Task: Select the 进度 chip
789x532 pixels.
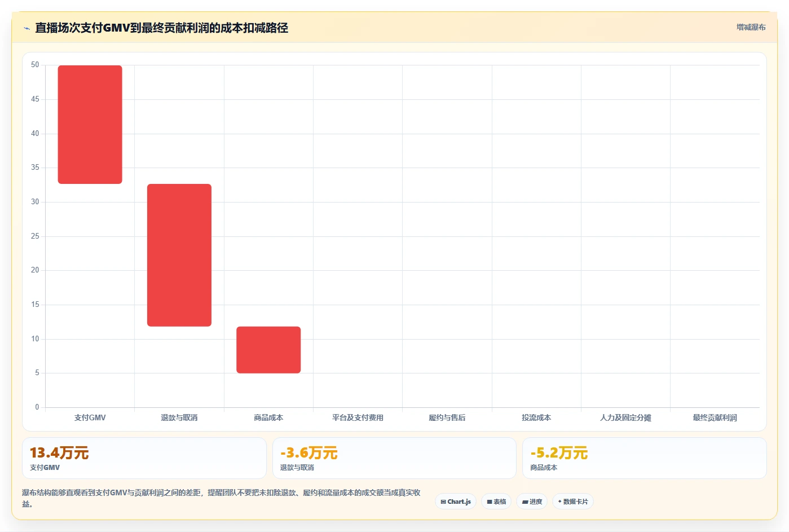Action: click(x=532, y=502)
